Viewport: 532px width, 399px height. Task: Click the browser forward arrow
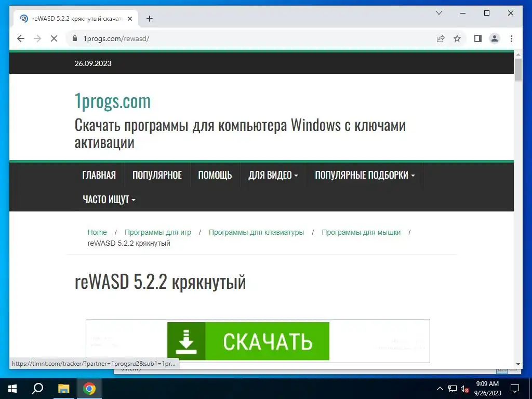(37, 38)
